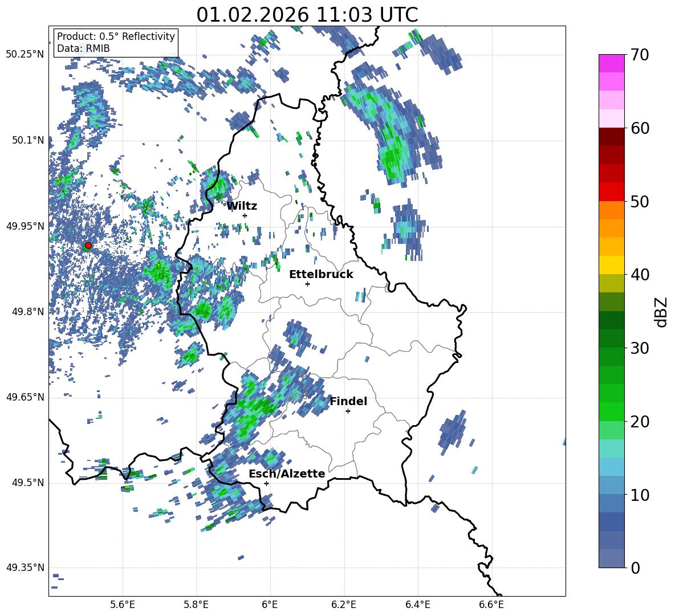Screen dimensions: 675x616
Task: Click the 49.95°N latitude label
Action: pos(25,226)
